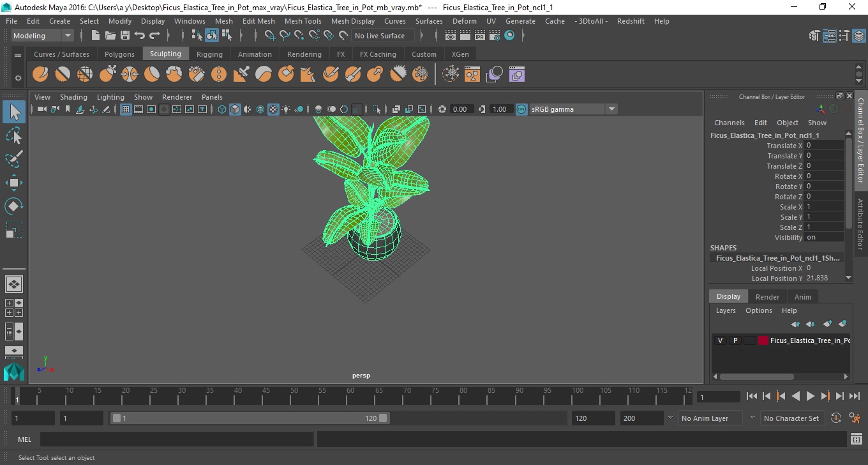Toggle textured display in viewport
Viewport: 868px width, 465px height.
(x=273, y=109)
